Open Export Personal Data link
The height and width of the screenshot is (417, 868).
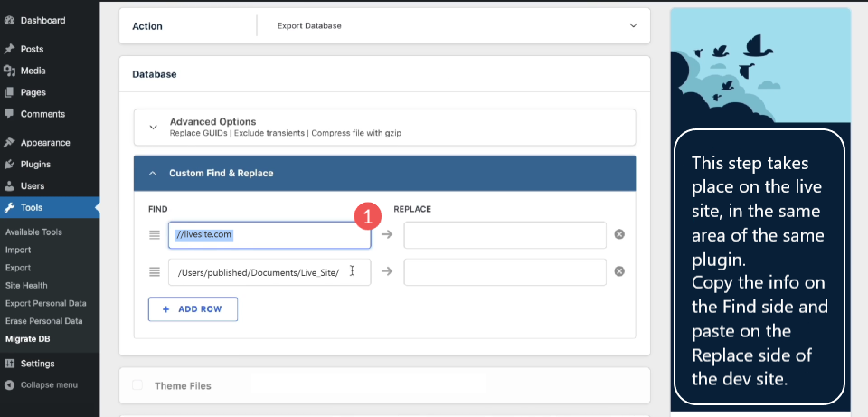46,303
